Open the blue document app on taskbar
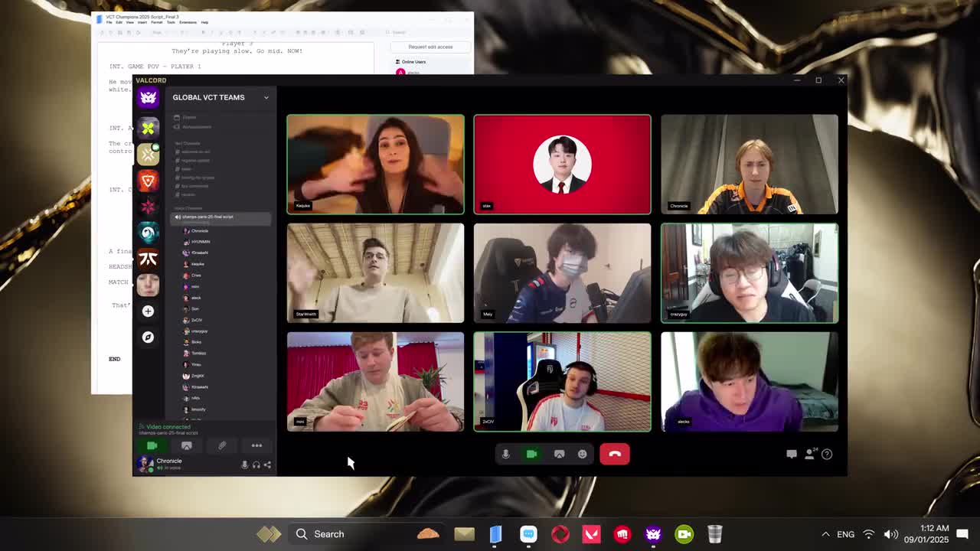The width and height of the screenshot is (980, 551). 495,534
